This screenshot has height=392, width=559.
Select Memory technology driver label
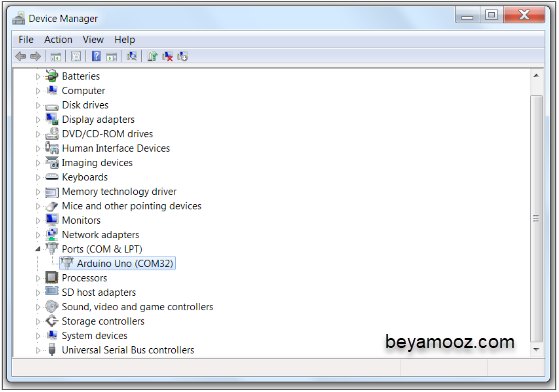pyautogui.click(x=119, y=191)
